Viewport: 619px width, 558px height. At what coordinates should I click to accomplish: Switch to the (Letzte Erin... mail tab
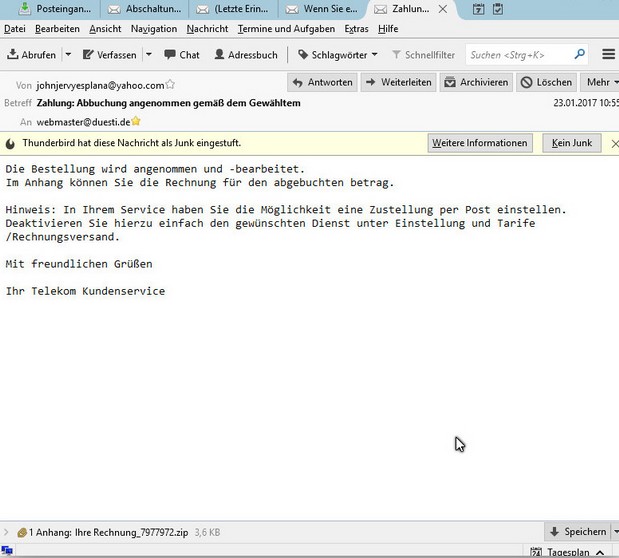click(233, 9)
